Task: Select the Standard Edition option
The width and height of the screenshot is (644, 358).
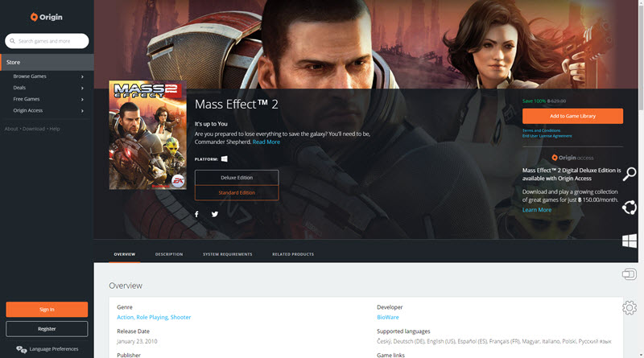Action: tap(237, 192)
